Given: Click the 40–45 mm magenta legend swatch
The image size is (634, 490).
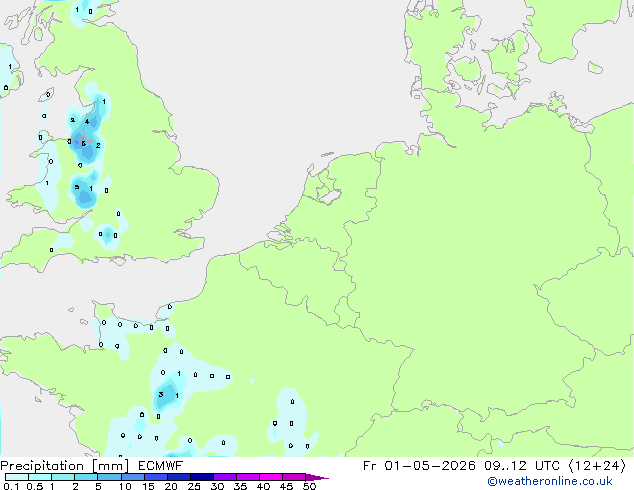Looking at the screenshot, I should pyautogui.click(x=271, y=477).
